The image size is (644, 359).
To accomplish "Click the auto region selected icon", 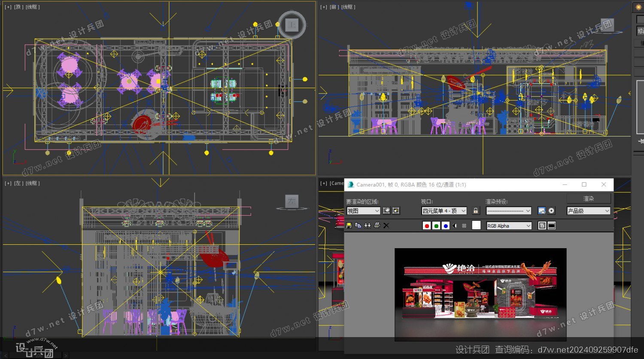I will point(396,210).
